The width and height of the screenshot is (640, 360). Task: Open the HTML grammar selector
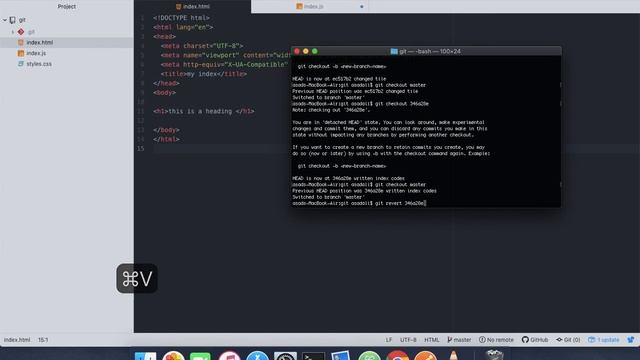point(431,340)
